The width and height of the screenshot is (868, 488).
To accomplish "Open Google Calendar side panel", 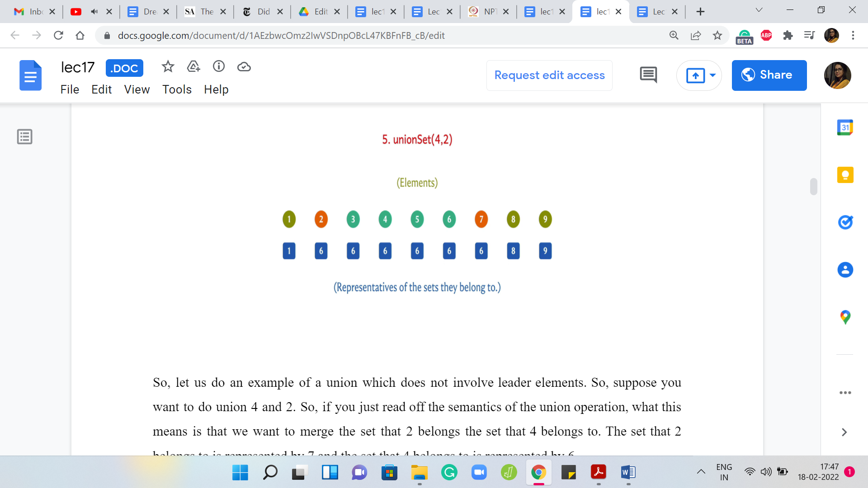I will coord(845,127).
